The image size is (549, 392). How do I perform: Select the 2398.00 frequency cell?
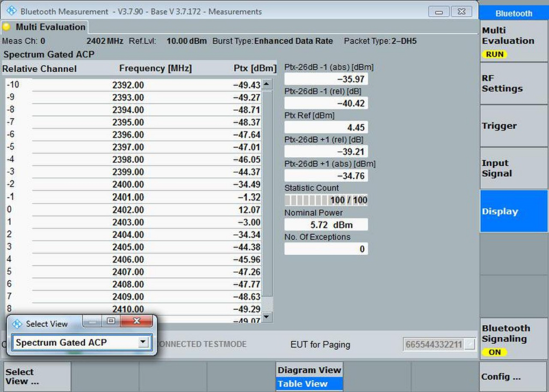pyautogui.click(x=128, y=159)
